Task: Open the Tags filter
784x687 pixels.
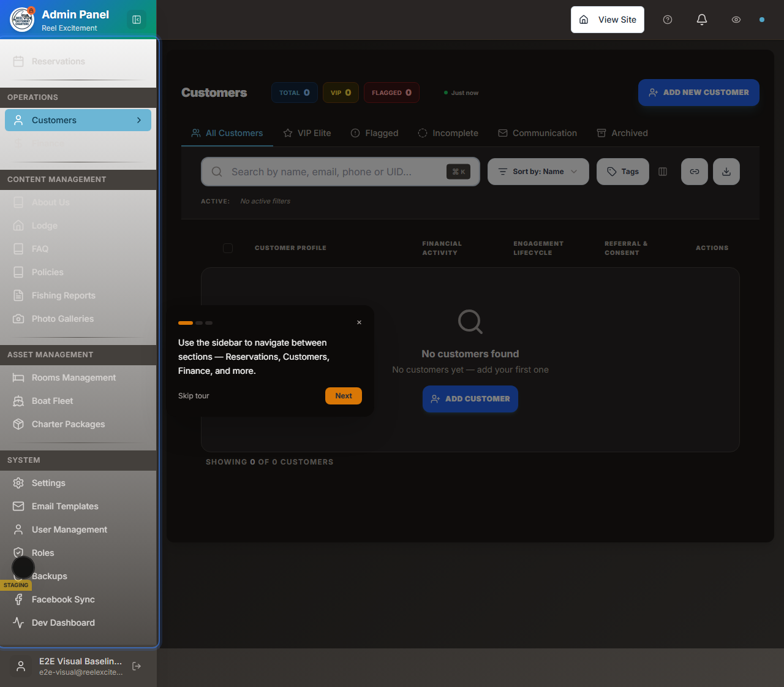Action: click(x=623, y=172)
